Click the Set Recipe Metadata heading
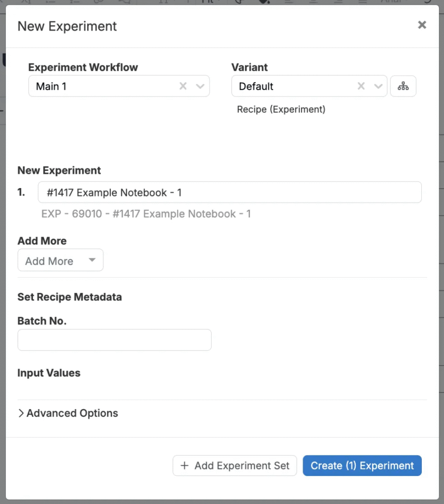 pos(69,297)
